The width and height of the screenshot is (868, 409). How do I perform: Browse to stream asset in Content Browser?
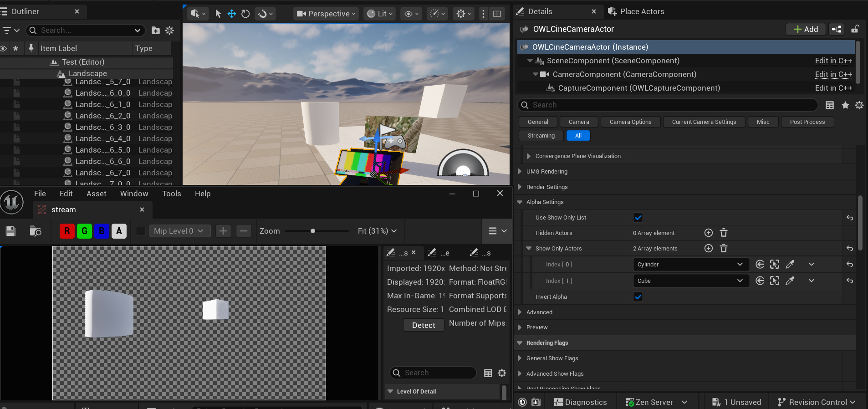pyautogui.click(x=35, y=231)
